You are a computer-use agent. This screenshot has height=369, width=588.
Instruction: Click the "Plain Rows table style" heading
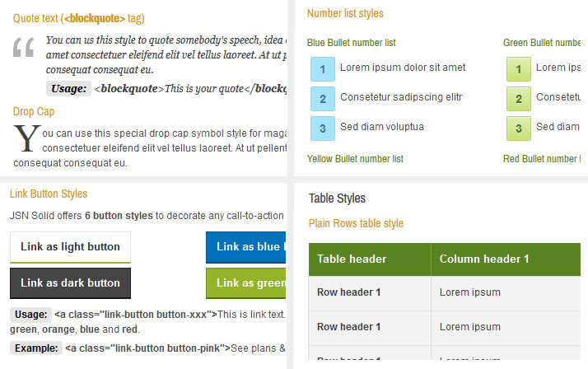point(356,223)
